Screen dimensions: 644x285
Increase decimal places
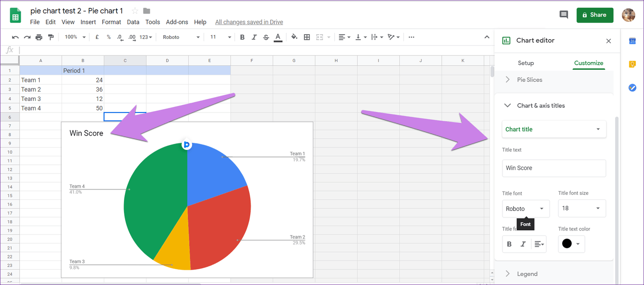click(132, 37)
